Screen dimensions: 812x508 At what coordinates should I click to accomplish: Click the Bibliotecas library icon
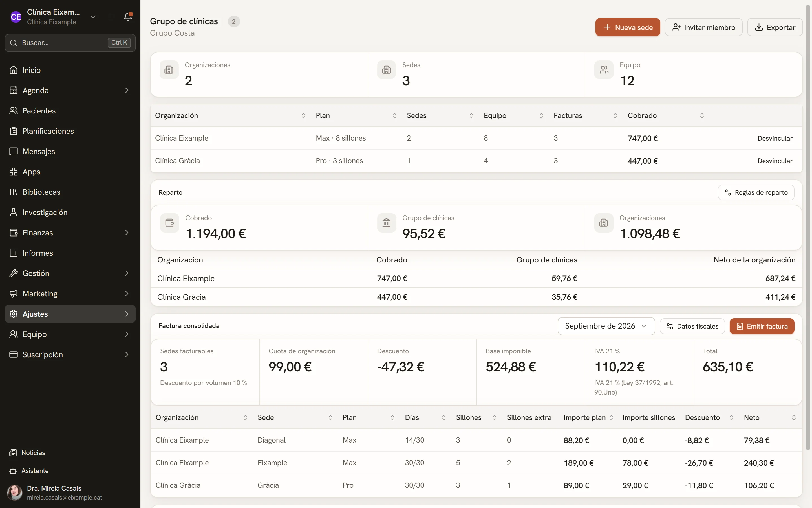pos(14,192)
